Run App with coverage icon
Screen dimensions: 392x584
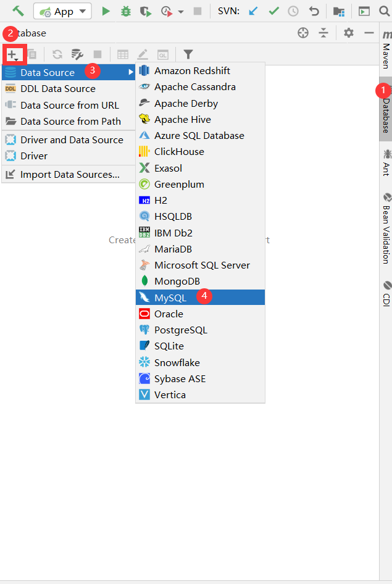(x=146, y=12)
